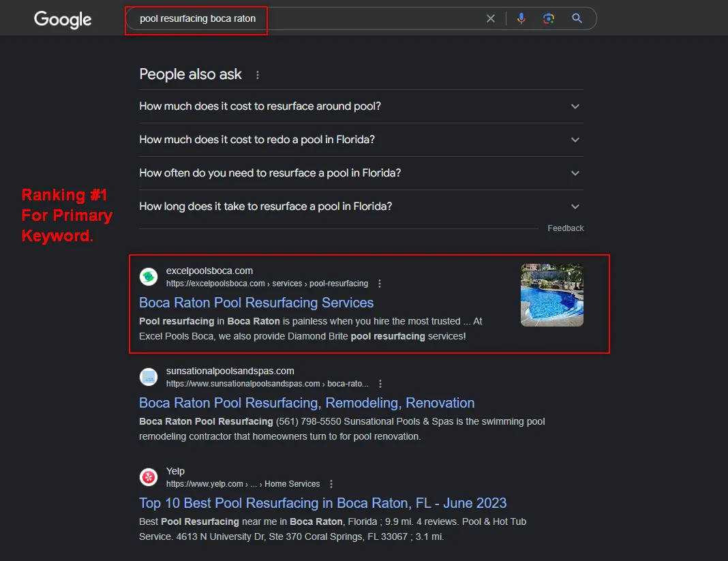Viewport: 728px width, 561px height.
Task: Click the sunsationalpoolsandspas.com URL breadcrumb
Action: click(x=267, y=384)
